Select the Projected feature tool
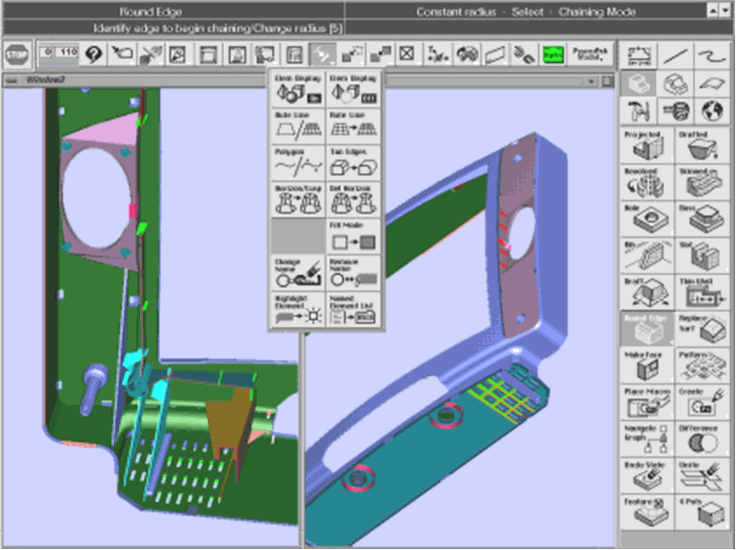The width and height of the screenshot is (736, 550). point(647,145)
